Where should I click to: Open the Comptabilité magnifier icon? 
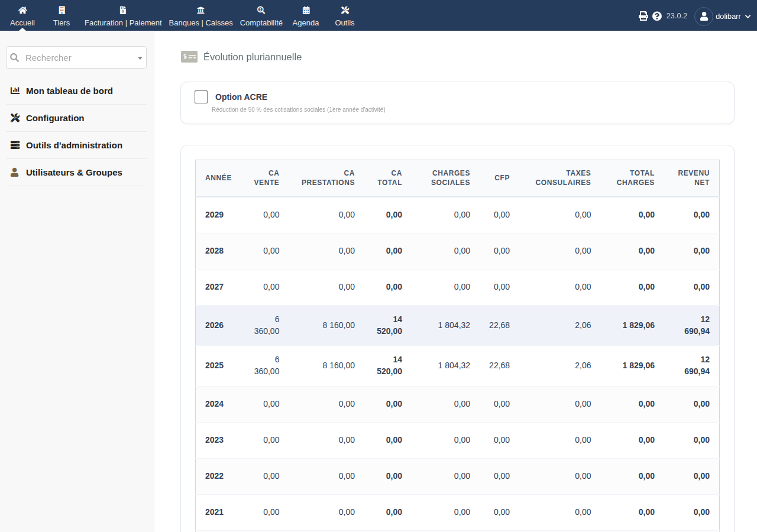261,10
